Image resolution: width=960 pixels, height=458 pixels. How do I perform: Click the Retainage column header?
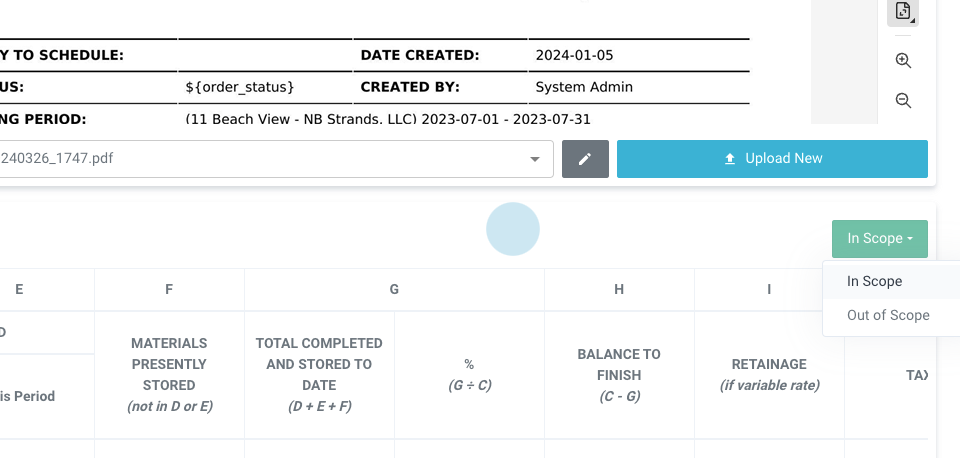point(768,375)
